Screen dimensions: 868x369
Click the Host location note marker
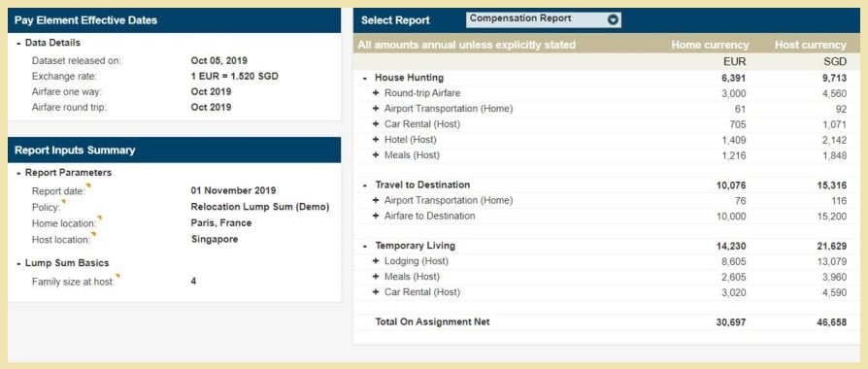tap(93, 234)
